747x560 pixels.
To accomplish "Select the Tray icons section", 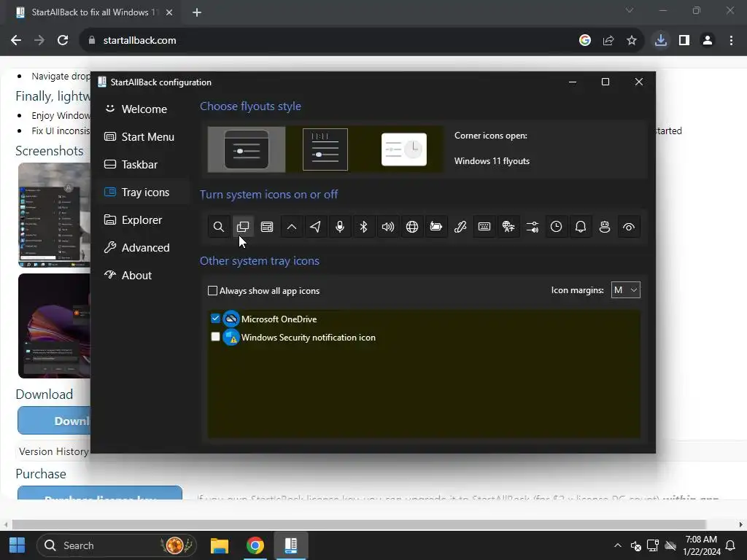I will coord(144,192).
